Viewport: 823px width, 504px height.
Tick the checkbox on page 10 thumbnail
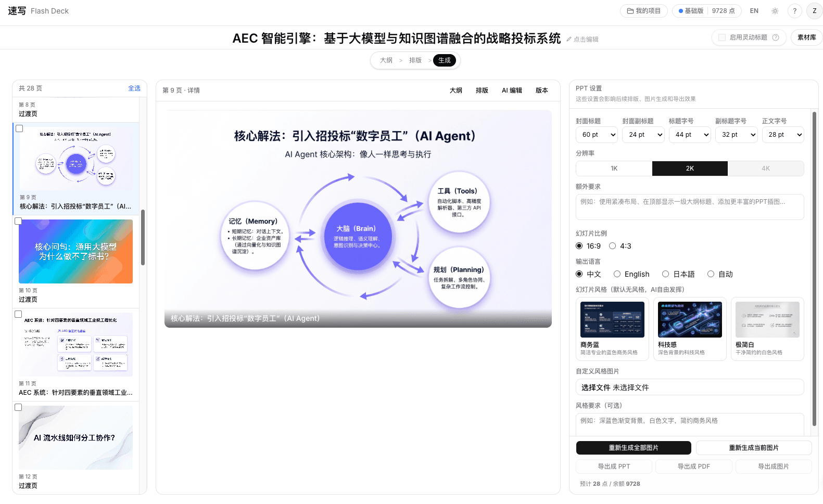point(18,221)
